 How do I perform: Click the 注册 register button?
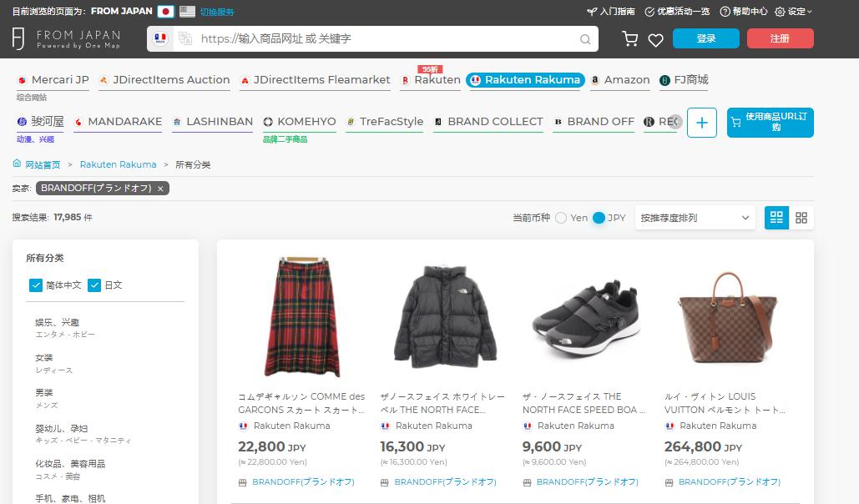pyautogui.click(x=780, y=38)
